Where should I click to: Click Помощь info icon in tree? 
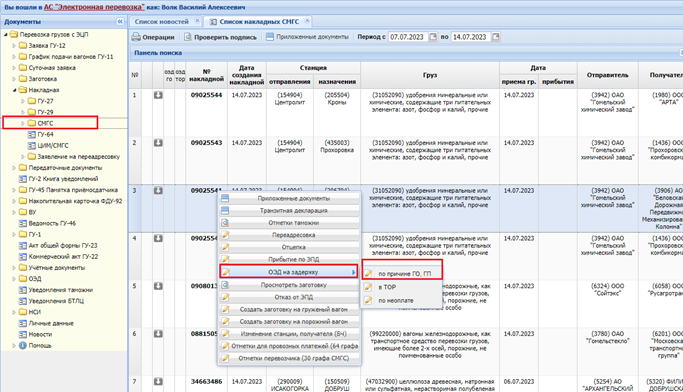point(23,345)
